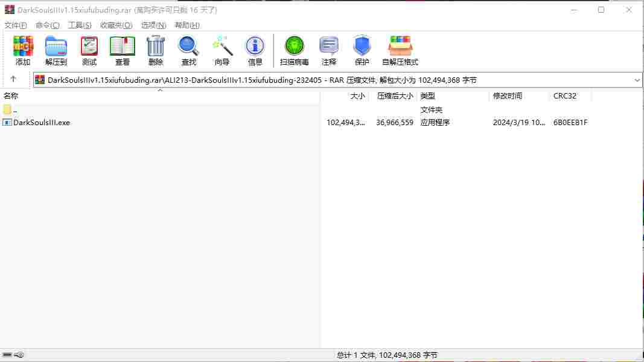Maximize the WinRAR window

(x=601, y=10)
